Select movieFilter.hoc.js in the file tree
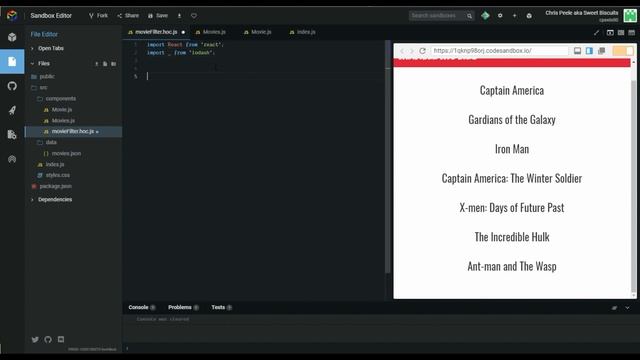This screenshot has width=640, height=360. [73, 131]
